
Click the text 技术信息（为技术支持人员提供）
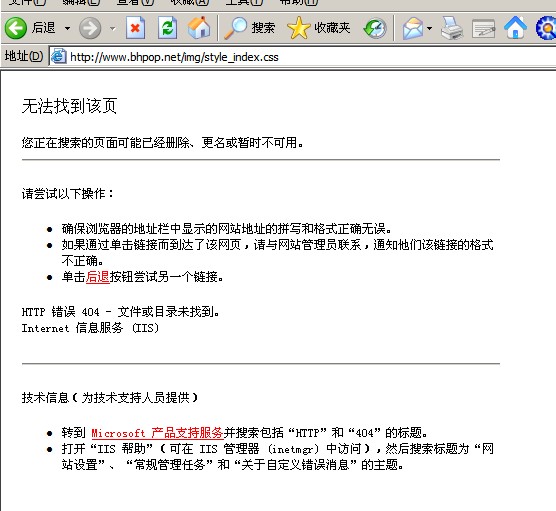coord(110,398)
